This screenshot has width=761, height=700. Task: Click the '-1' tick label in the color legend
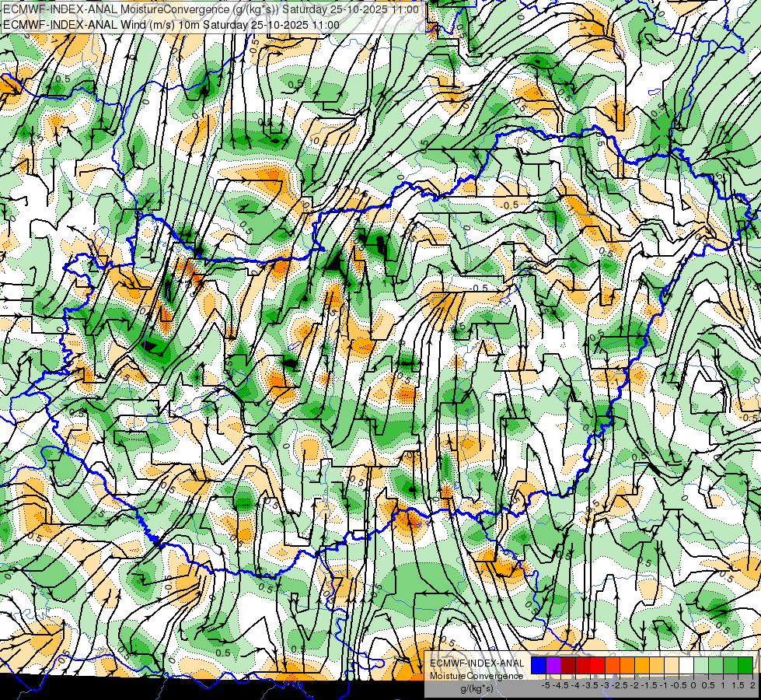pos(664,685)
